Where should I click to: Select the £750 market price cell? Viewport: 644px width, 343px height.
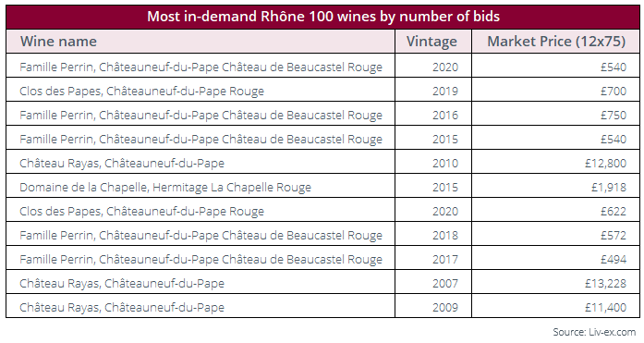[614, 115]
